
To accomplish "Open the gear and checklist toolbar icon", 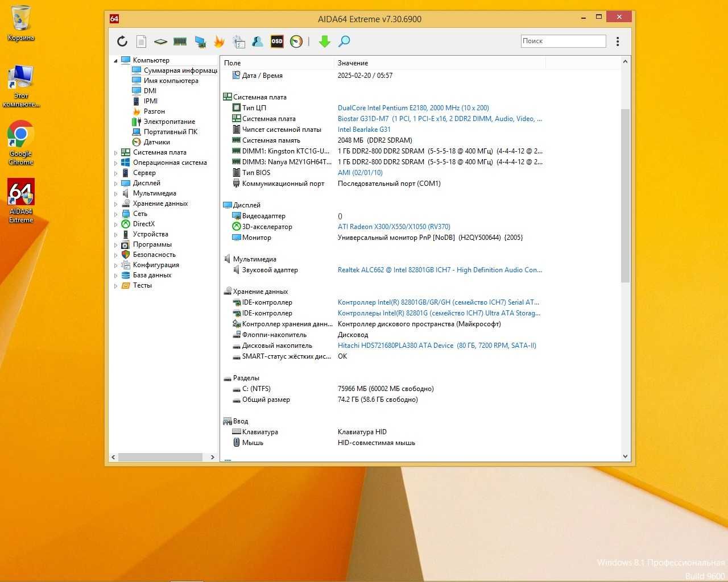I will pos(239,41).
